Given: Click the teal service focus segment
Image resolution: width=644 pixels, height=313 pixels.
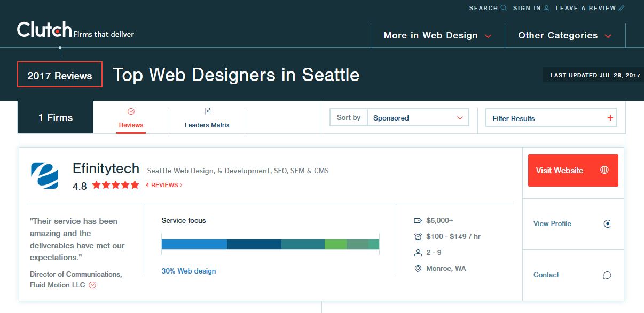Looking at the screenshot, I should point(303,244).
